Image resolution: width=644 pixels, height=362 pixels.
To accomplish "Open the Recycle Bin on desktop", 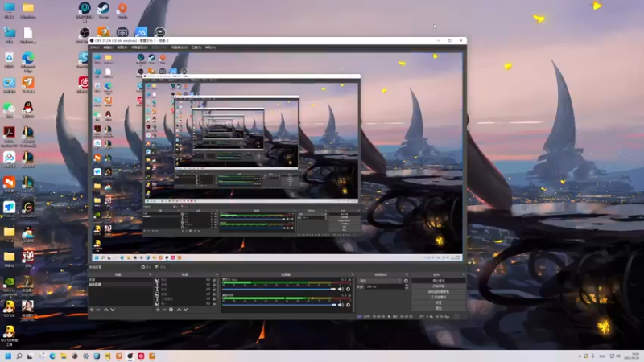I will coord(9,60).
